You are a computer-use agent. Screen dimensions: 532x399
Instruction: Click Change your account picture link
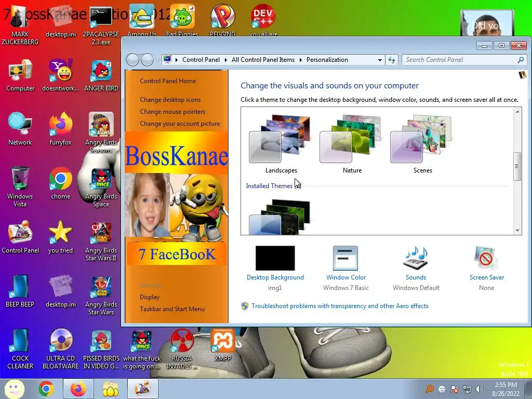(180, 124)
